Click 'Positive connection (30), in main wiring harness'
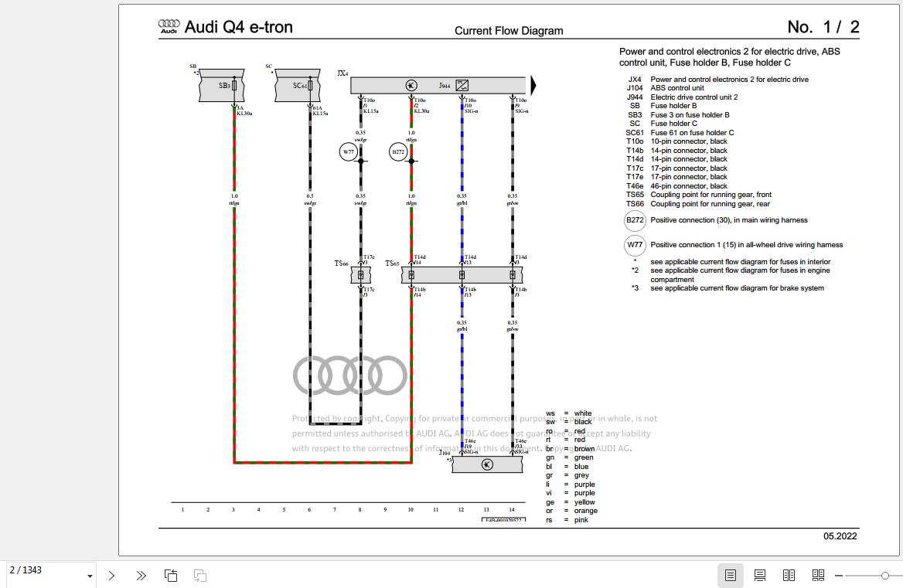The width and height of the screenshot is (903, 588). (x=729, y=220)
